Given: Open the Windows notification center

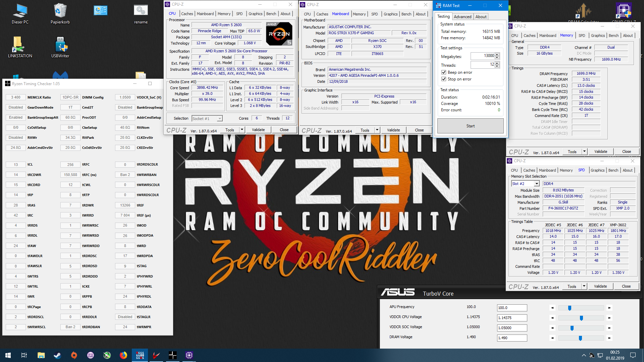Looking at the screenshot, I should coord(633,355).
